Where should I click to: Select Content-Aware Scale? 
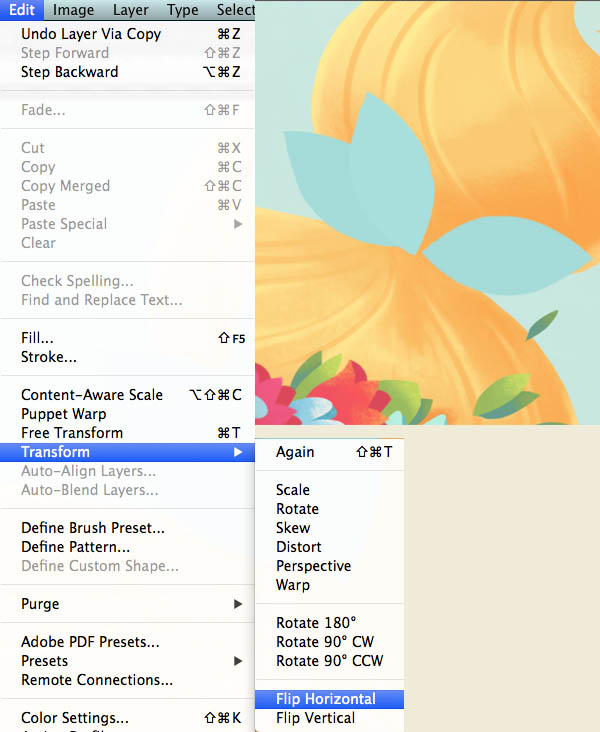click(92, 395)
